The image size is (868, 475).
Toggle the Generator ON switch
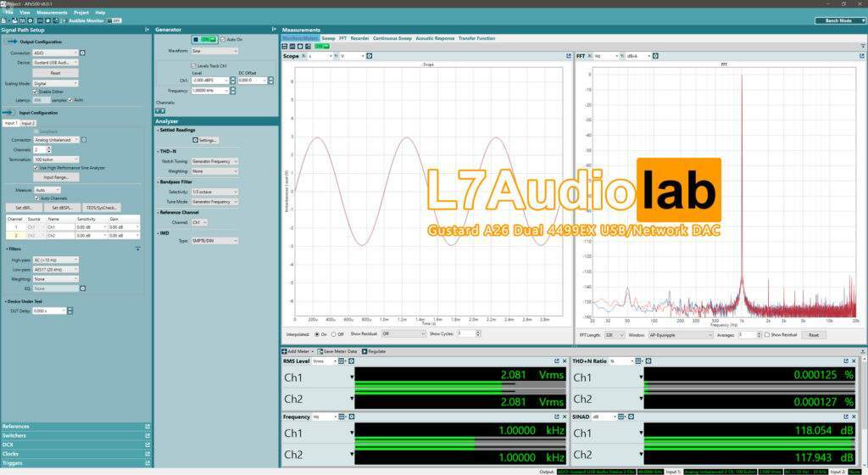[x=205, y=40]
